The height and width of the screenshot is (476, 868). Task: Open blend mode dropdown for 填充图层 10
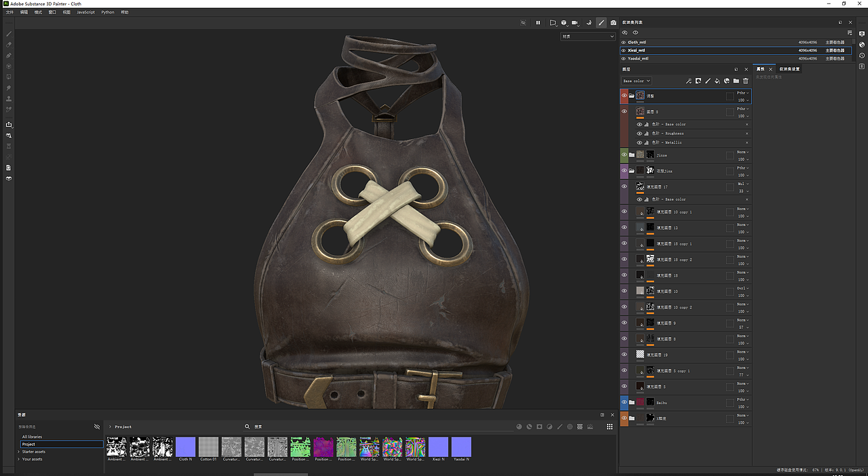tap(743, 288)
